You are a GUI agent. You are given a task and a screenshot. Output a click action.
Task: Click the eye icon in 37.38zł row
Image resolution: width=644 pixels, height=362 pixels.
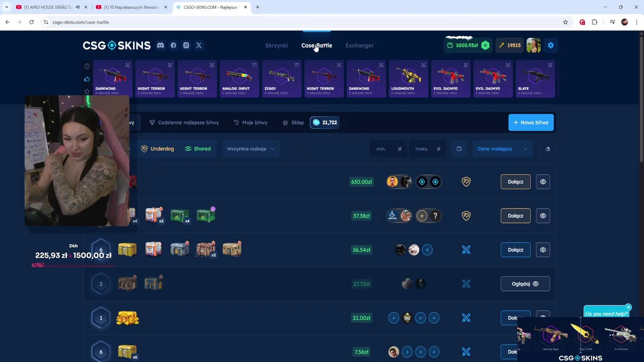(543, 216)
